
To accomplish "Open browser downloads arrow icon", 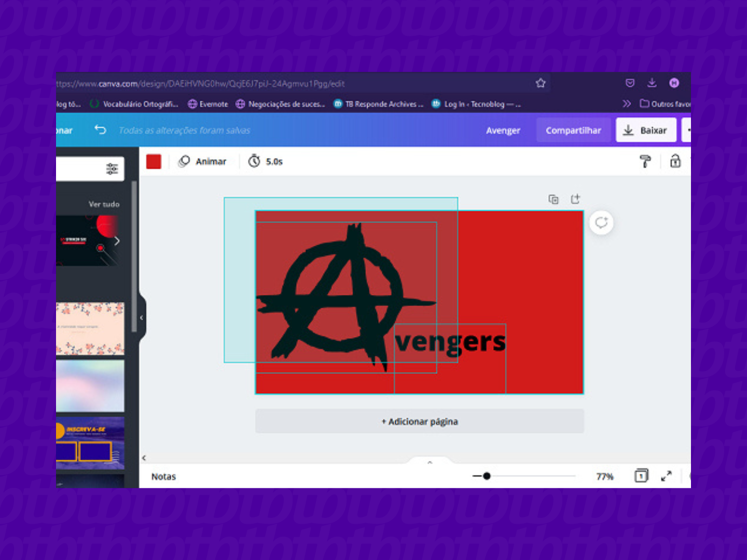I will point(652,83).
